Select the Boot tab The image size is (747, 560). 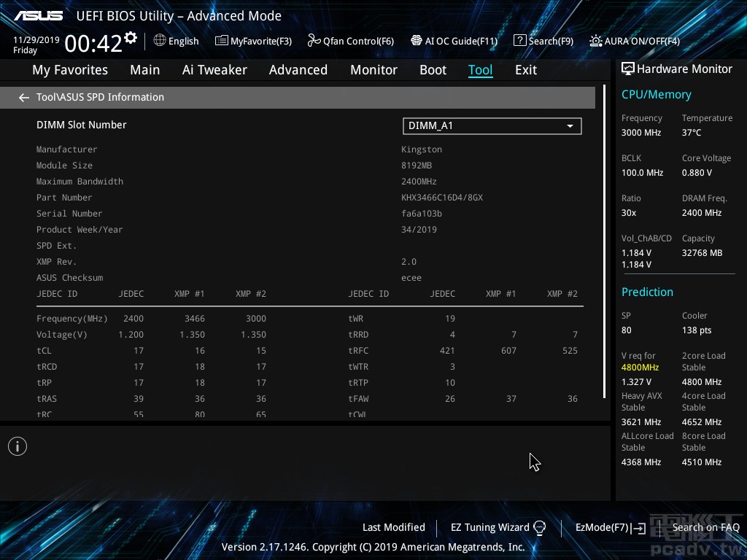pyautogui.click(x=433, y=70)
